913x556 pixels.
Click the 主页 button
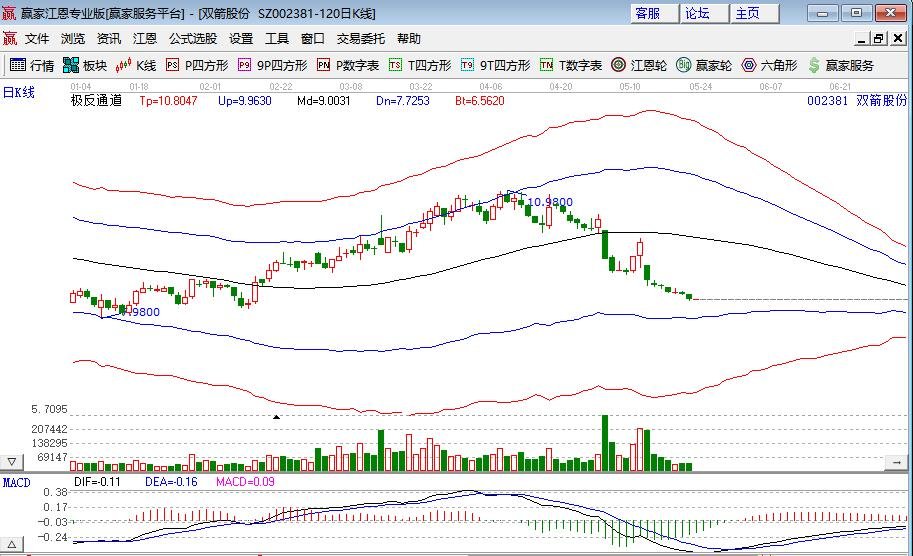tap(754, 13)
